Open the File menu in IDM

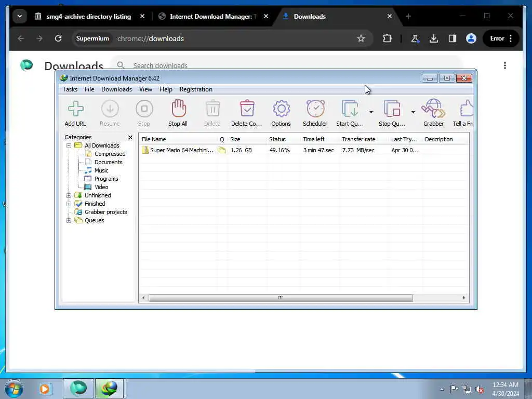[x=89, y=89]
